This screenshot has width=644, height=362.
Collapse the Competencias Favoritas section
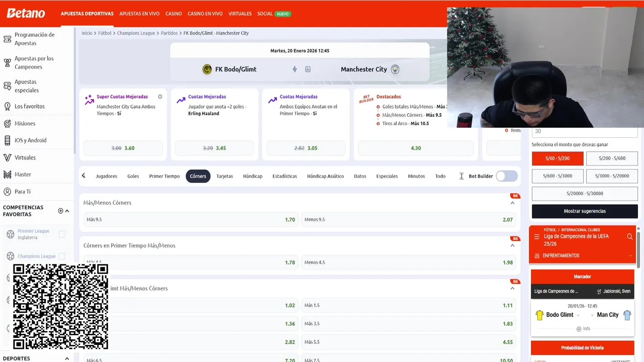pos(67,211)
